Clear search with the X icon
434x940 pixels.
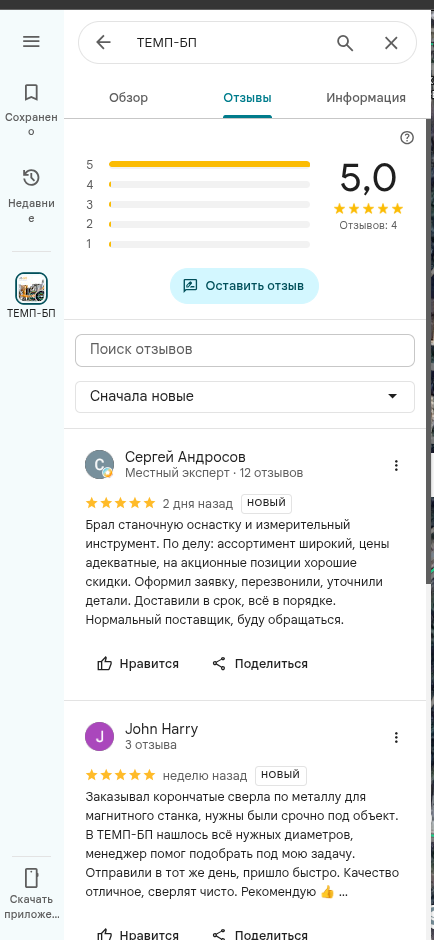point(391,43)
